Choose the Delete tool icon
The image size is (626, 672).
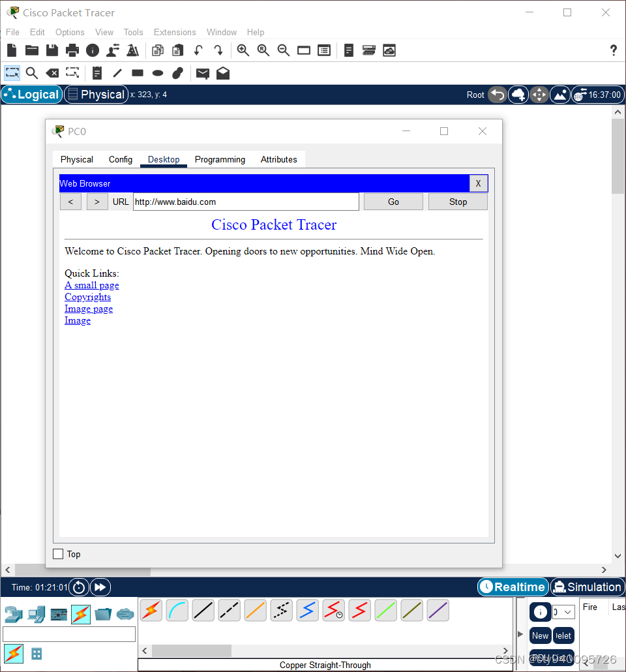pos(52,73)
